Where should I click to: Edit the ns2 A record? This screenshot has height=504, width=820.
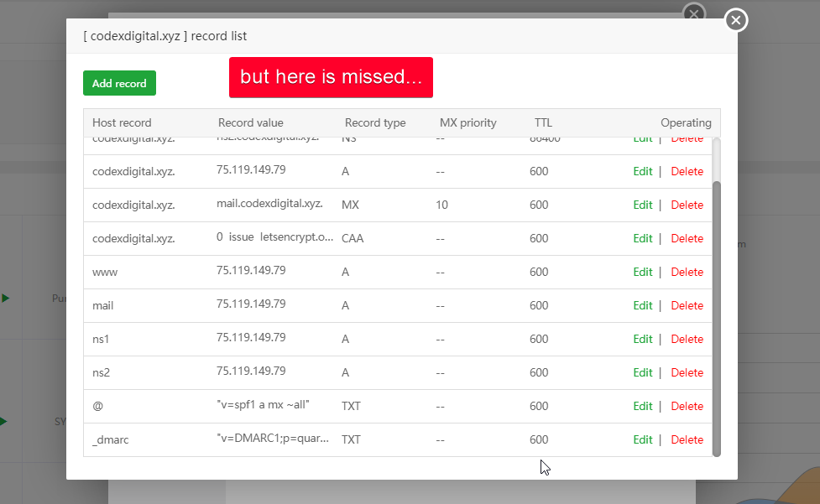click(x=642, y=372)
